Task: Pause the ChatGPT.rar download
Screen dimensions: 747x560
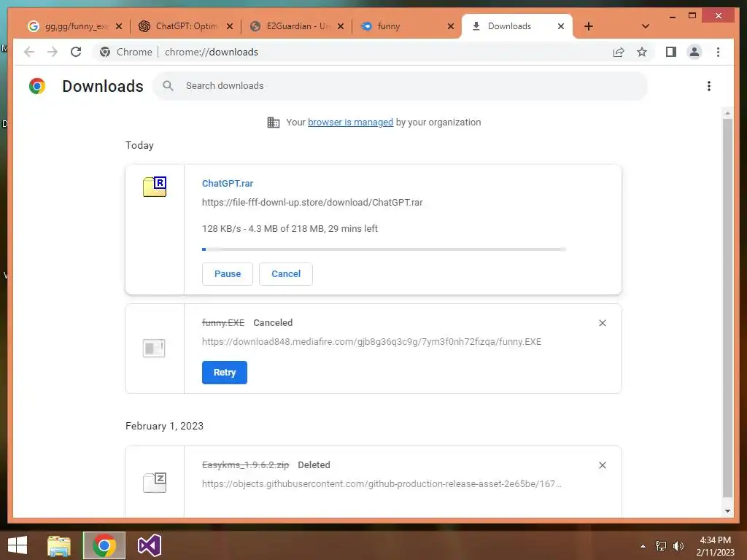Action: [228, 274]
